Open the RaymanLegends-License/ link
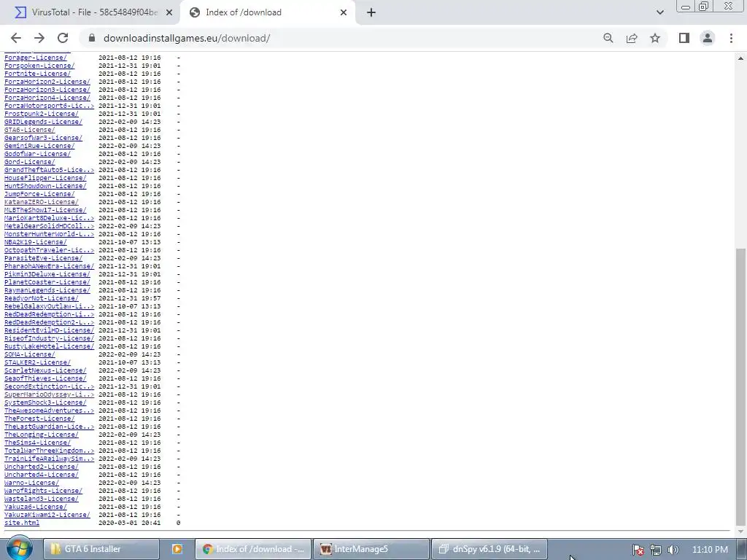The height and width of the screenshot is (560, 747). 47,290
